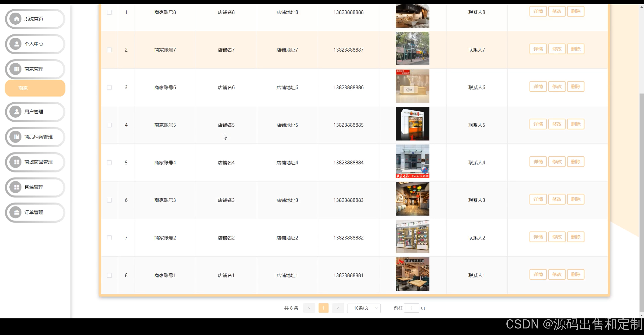Click the grid icon beside 商家管理
644x335 pixels.
pos(16,69)
